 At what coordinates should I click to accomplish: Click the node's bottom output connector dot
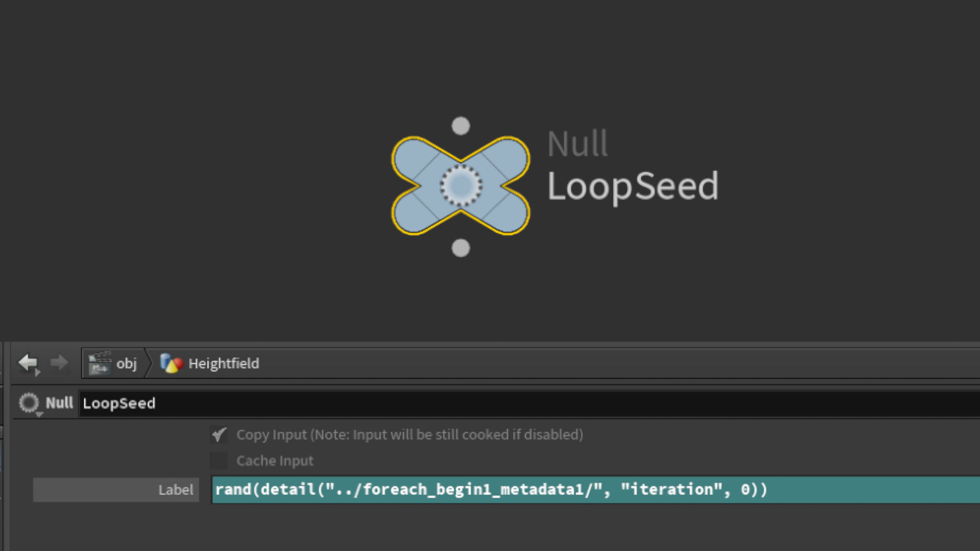(460, 248)
